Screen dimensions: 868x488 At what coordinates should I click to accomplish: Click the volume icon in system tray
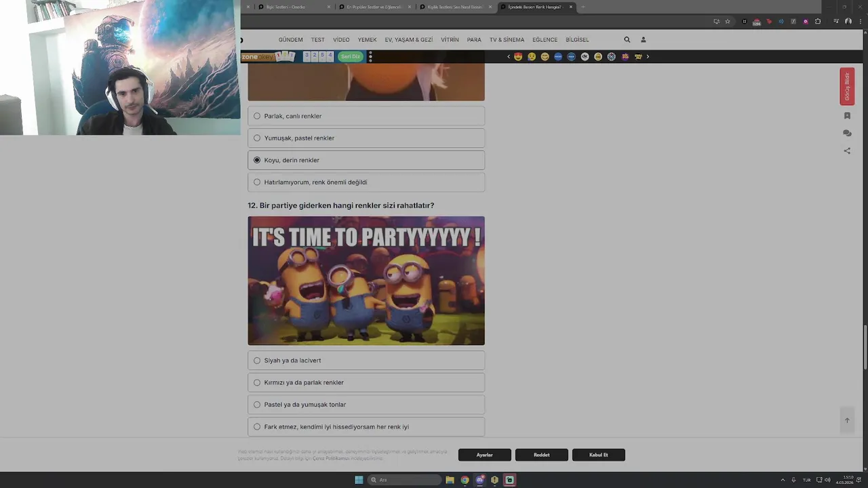[x=827, y=480]
